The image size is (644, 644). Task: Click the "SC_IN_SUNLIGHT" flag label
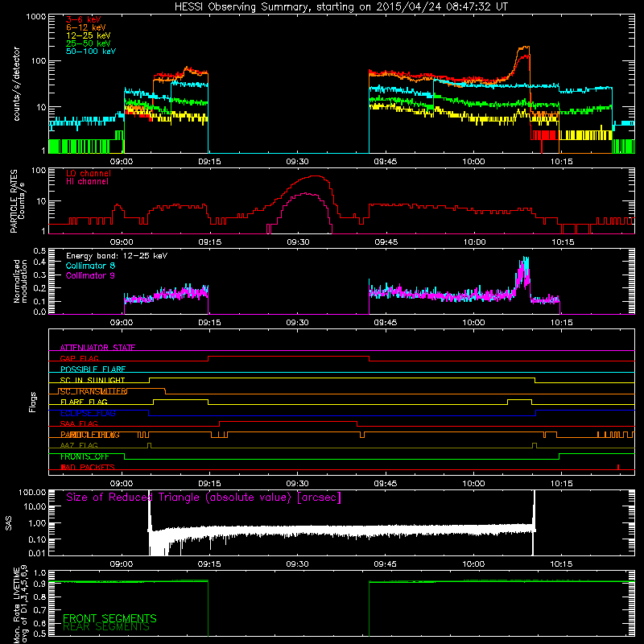click(93, 380)
